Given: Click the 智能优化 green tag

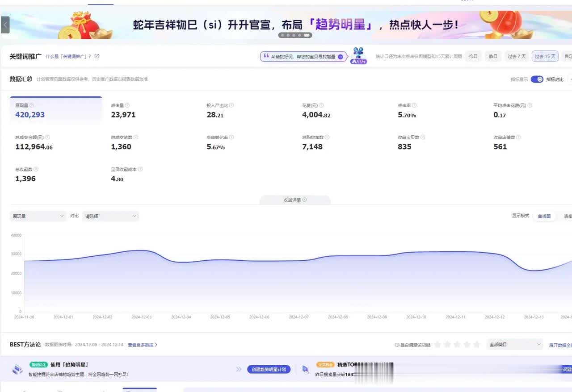Looking at the screenshot, I should pos(38,365).
